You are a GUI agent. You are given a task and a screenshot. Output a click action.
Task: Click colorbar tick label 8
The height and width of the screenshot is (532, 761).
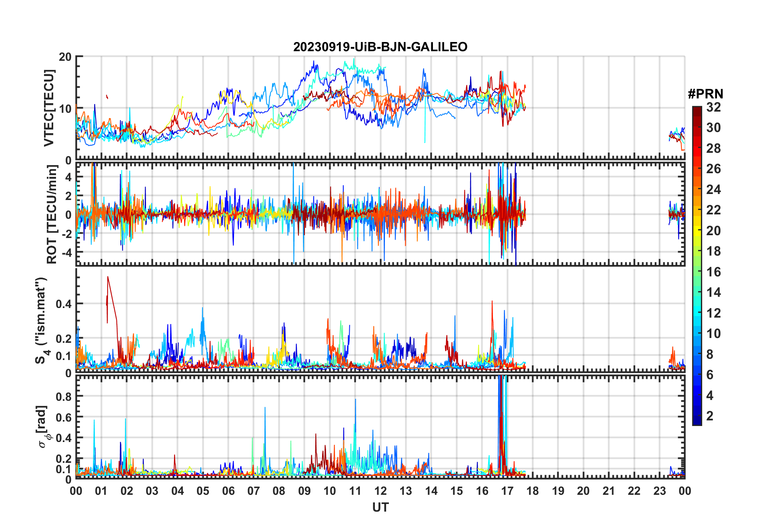(x=710, y=354)
